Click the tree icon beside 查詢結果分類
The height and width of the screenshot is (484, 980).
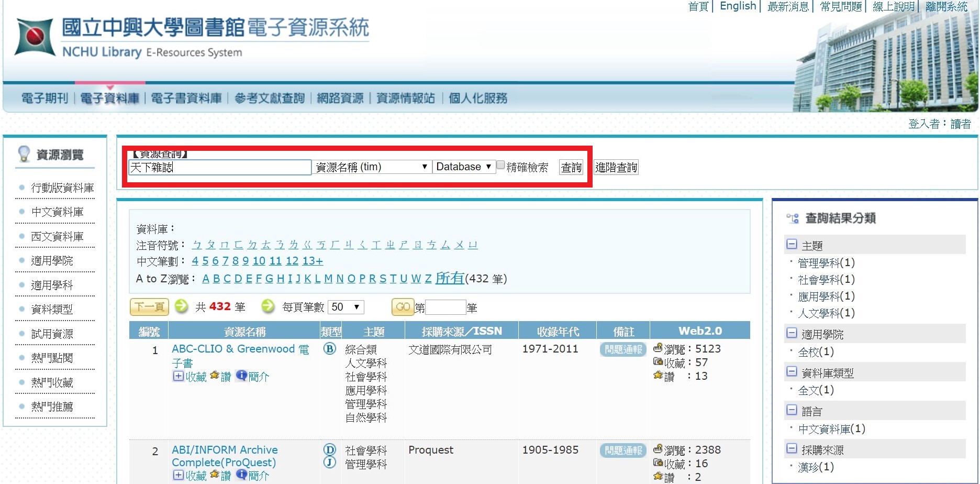(793, 218)
